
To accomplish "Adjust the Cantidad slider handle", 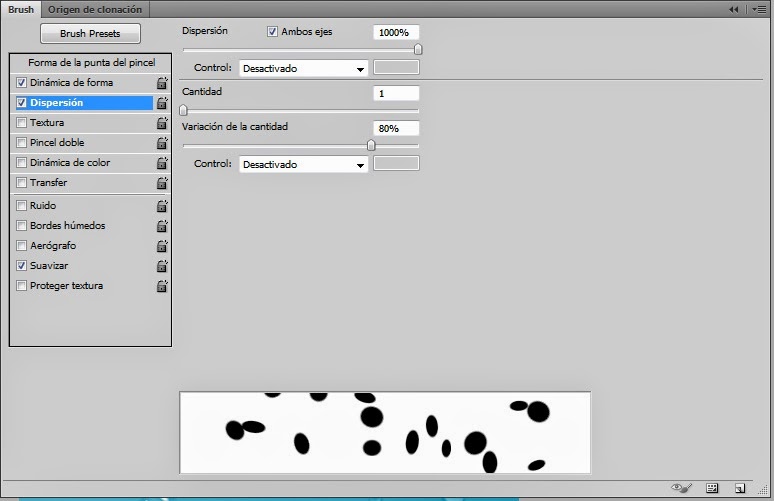I will (184, 110).
